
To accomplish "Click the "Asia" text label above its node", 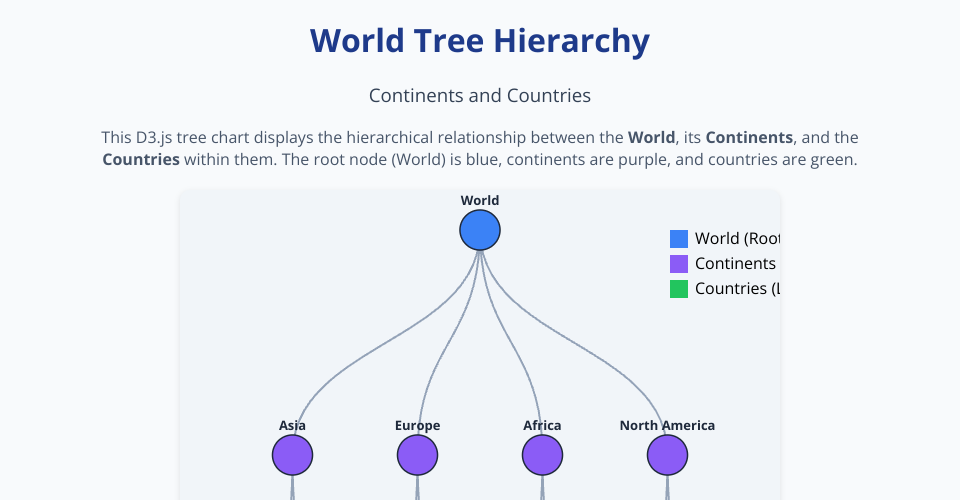I will point(293,426).
